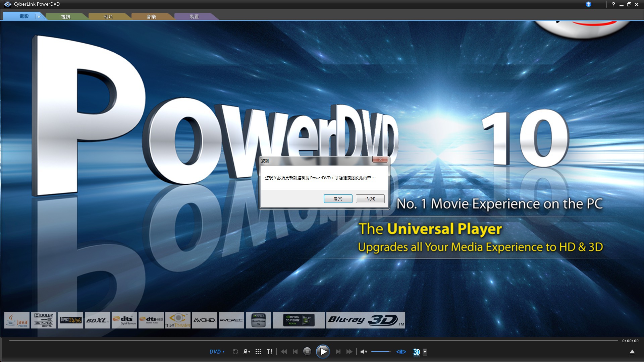Jump to previous chapter
Screen dimensions: 644x362
(x=295, y=352)
